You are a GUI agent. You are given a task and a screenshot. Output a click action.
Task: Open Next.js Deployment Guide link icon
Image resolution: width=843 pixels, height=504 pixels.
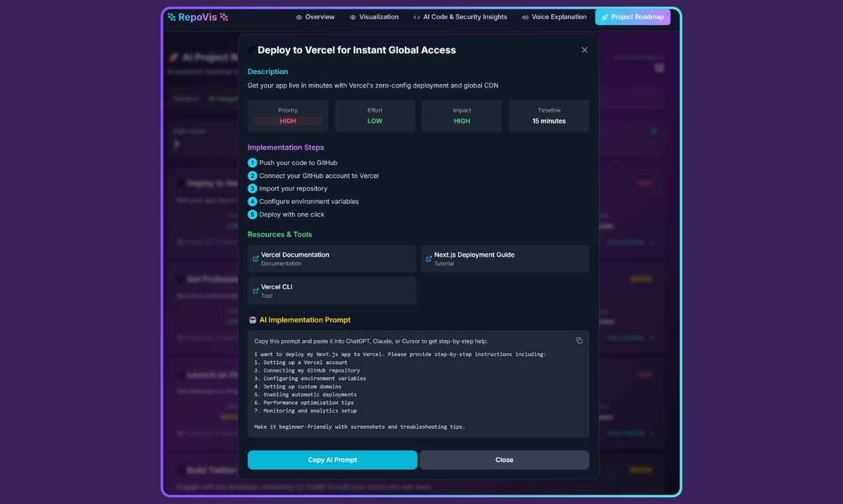point(429,259)
